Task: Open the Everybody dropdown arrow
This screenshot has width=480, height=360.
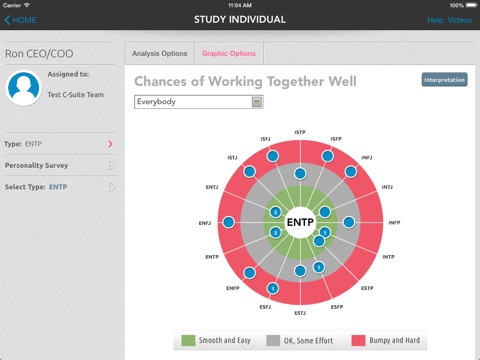Action: [257, 102]
